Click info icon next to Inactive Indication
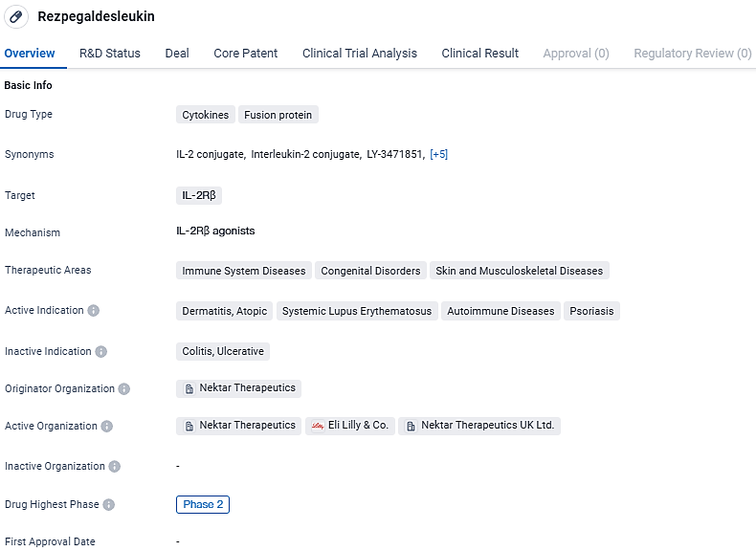Screen dimensions: 756x551 (x=101, y=351)
